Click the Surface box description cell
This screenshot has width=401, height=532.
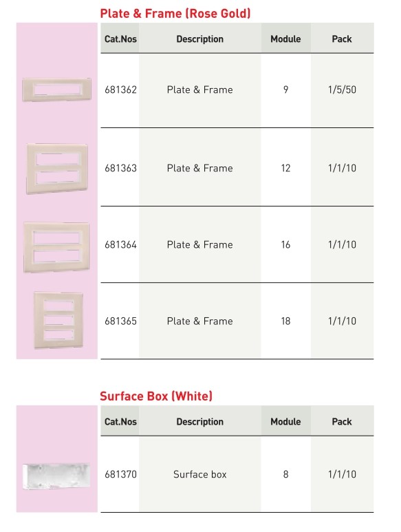[200, 474]
